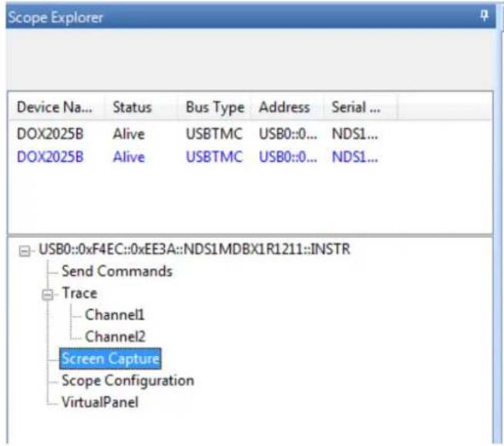The height and width of the screenshot is (446, 504).
Task: Click USB0::0... address in black row
Action: (288, 134)
